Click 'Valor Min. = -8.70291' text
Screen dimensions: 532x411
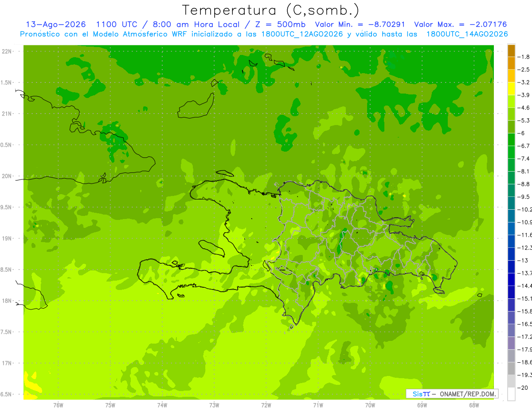360,24
